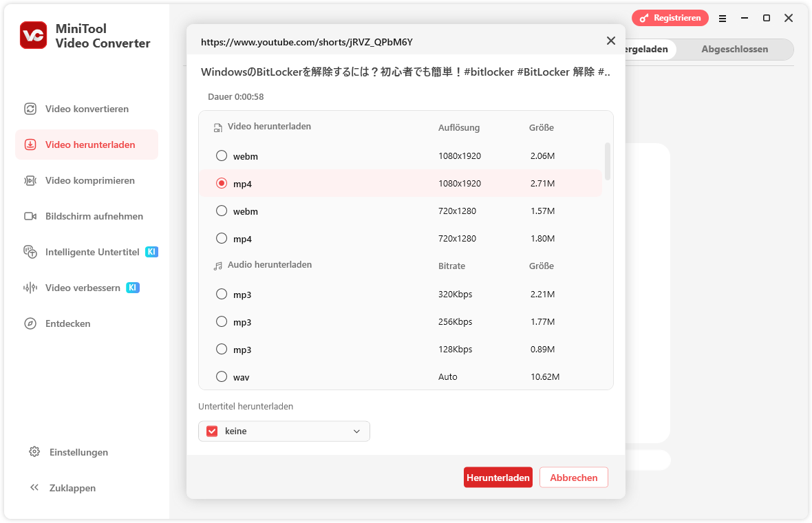
Task: Select webm 720x1280 radio button
Action: pyautogui.click(x=222, y=211)
